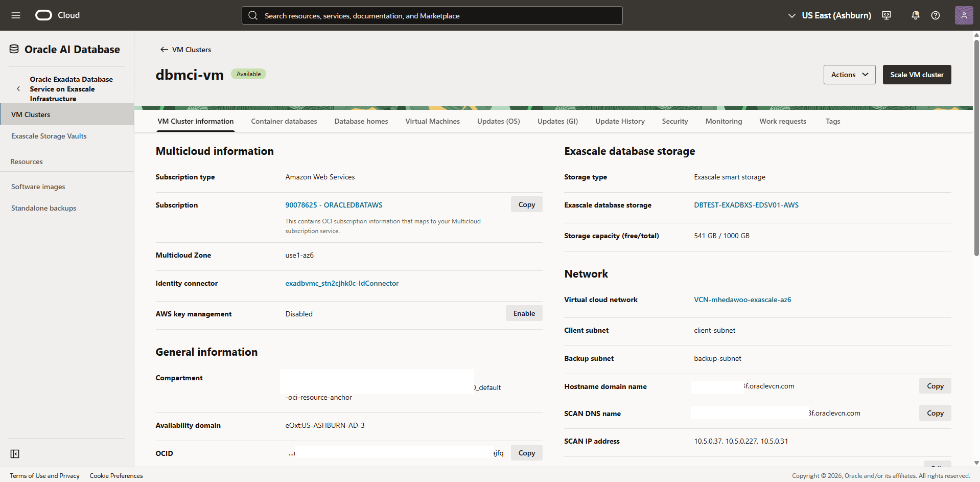Open the Tags tab
980x482 pixels.
click(x=833, y=121)
